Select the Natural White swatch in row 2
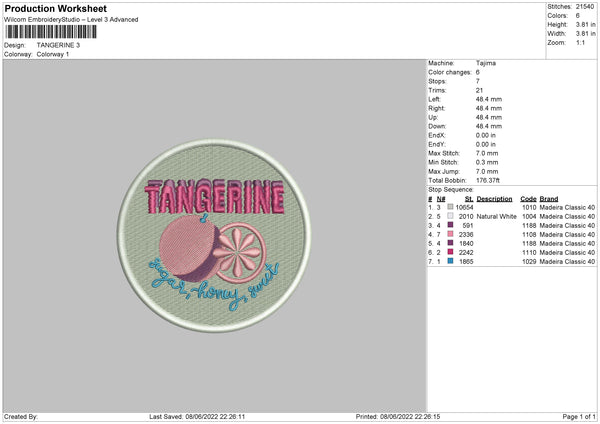Screen dimensions: 600x424 450,216
